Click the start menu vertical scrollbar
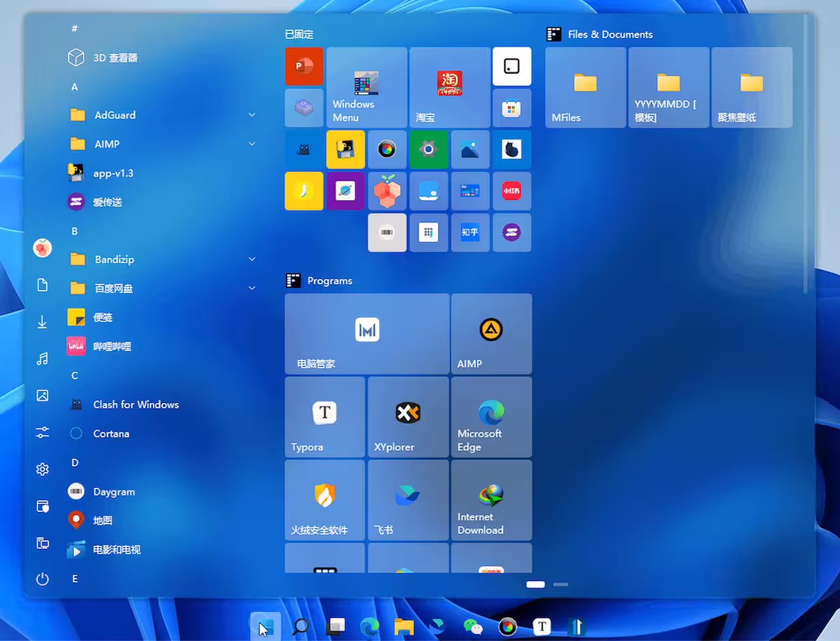The image size is (840, 641). 805,153
